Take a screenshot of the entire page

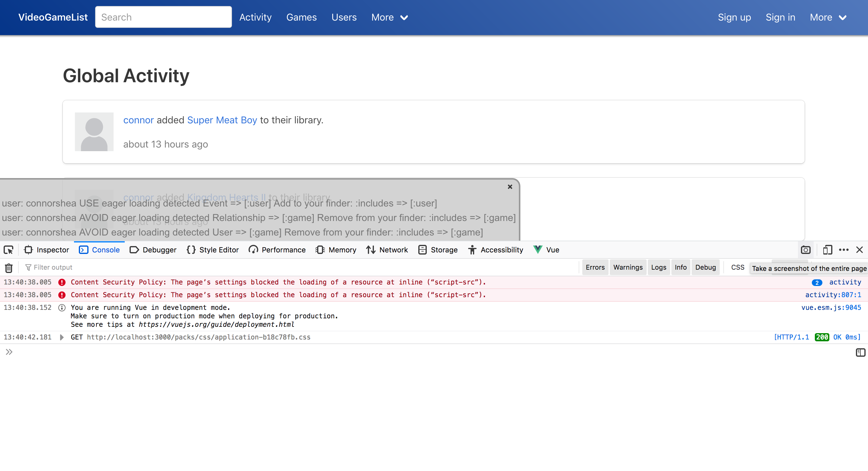[x=806, y=250]
